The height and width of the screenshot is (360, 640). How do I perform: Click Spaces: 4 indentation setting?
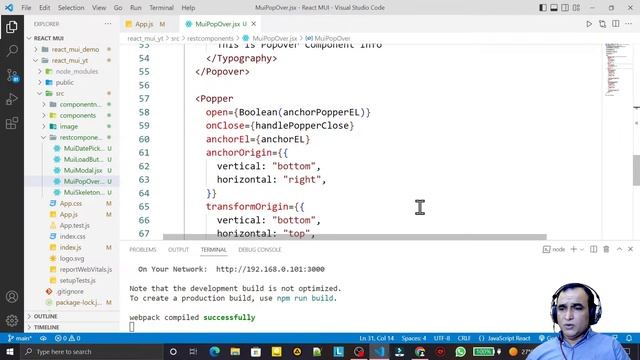click(x=413, y=338)
